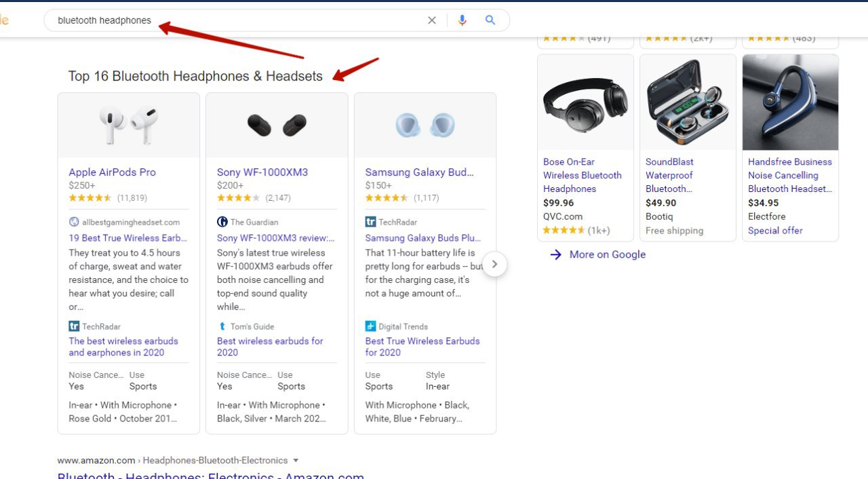Click the Tom's Guide source icon
The width and height of the screenshot is (868, 479).
(x=222, y=326)
